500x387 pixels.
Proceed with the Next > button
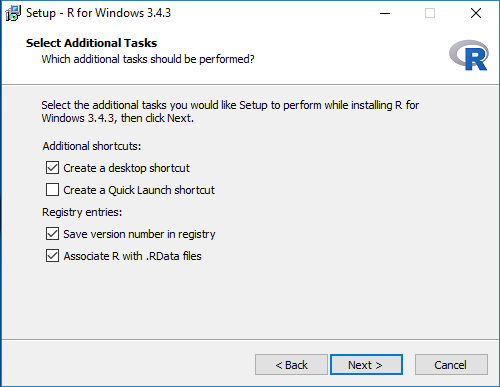366,365
